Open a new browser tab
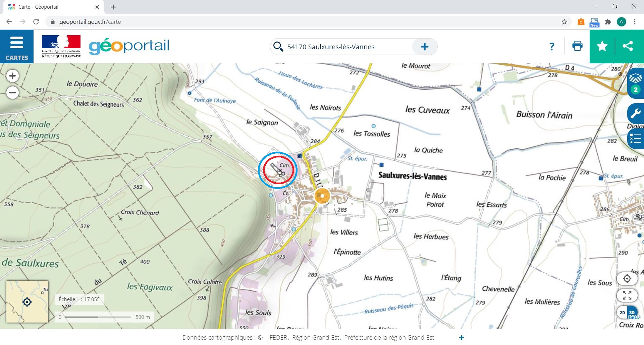This screenshot has width=644, height=345. click(x=113, y=7)
